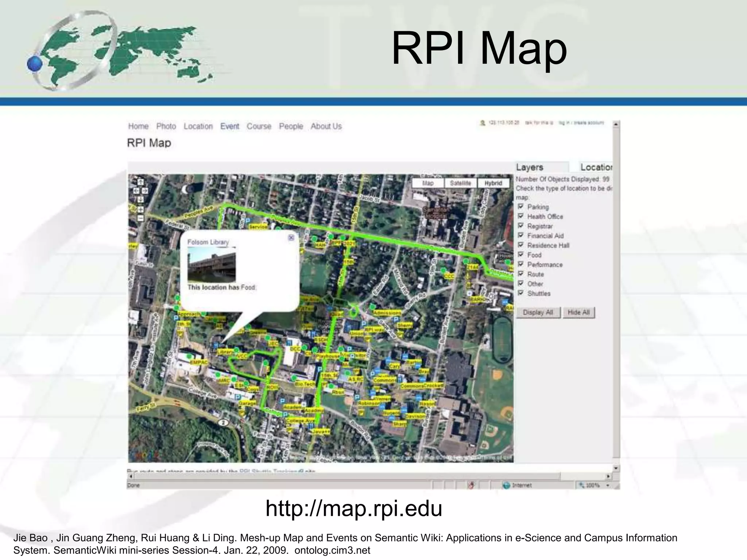The height and width of the screenshot is (560, 747).
Task: Open the Course menu item
Action: (x=259, y=126)
